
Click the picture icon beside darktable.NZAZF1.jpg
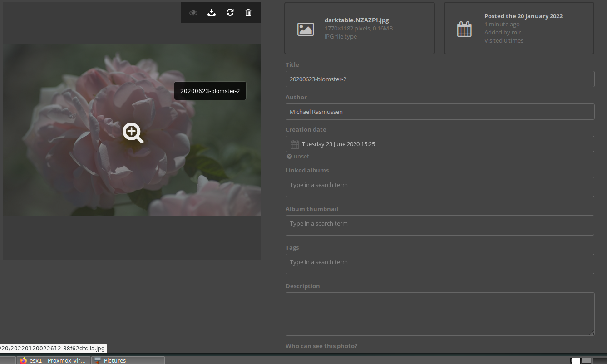pyautogui.click(x=305, y=29)
